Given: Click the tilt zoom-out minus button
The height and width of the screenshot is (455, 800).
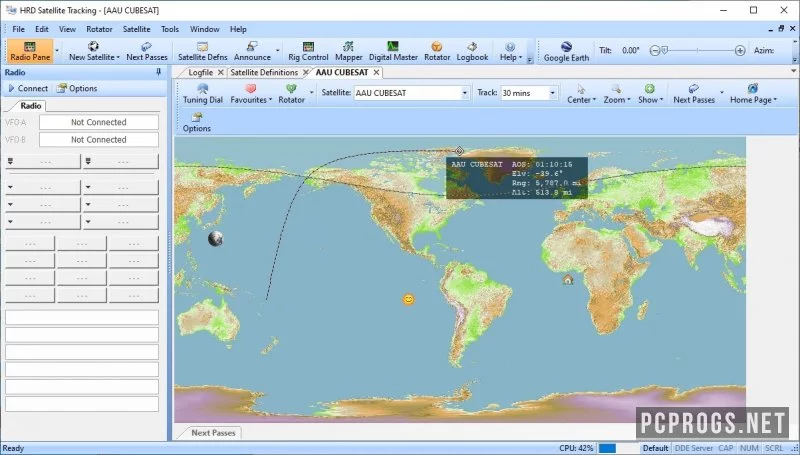Looking at the screenshot, I should [655, 50].
